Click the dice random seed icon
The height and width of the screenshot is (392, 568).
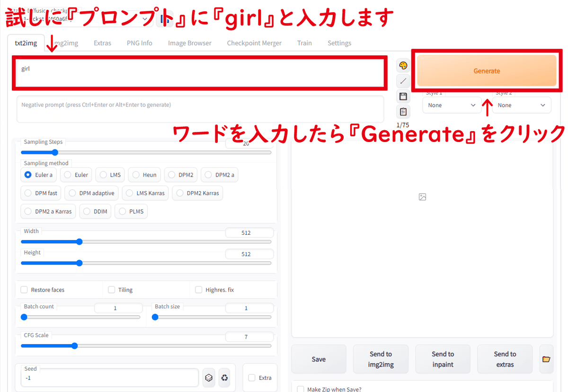click(208, 377)
